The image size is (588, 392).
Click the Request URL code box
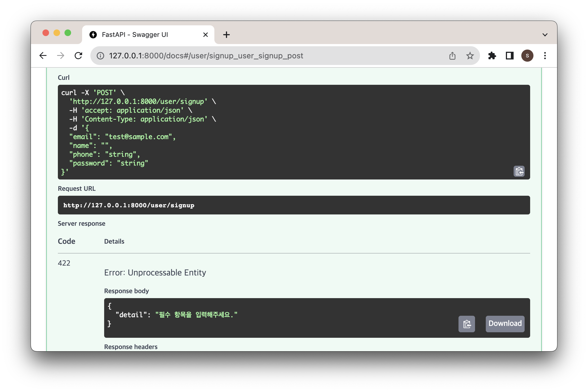[x=293, y=205]
